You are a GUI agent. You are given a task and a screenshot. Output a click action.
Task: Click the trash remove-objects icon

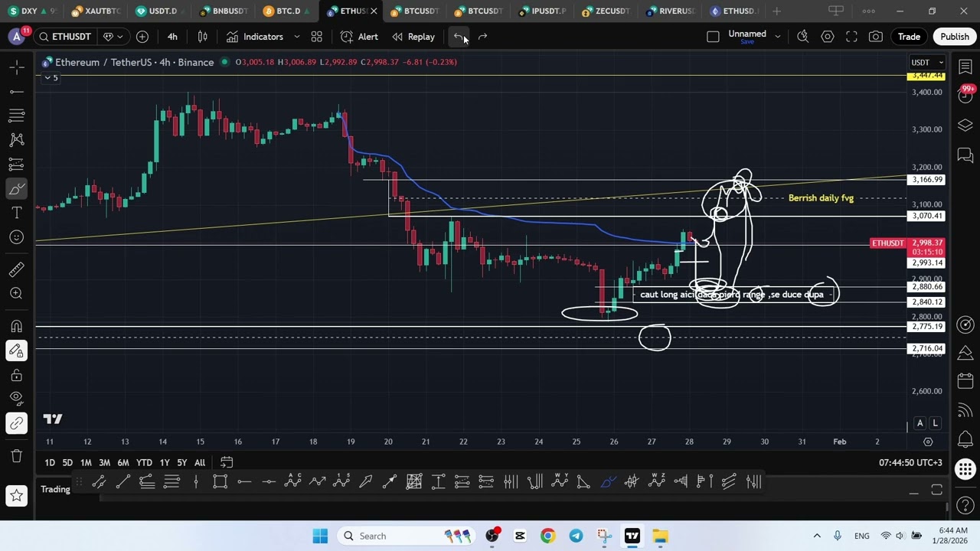[16, 456]
